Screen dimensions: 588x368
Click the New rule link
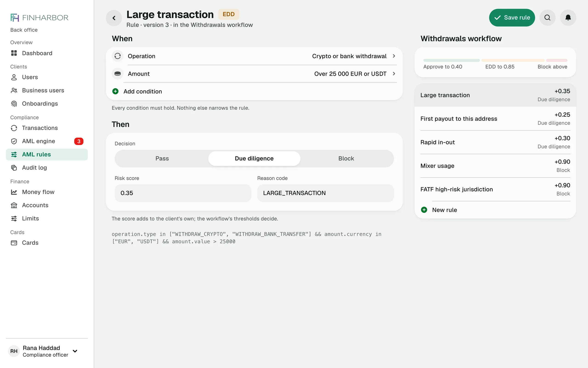[x=444, y=210]
